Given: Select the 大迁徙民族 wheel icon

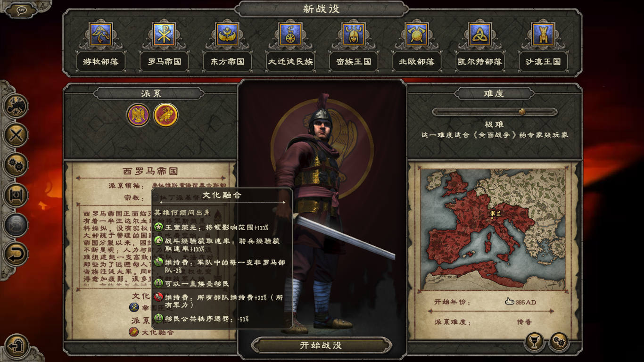Looking at the screenshot, I should pos(290,34).
